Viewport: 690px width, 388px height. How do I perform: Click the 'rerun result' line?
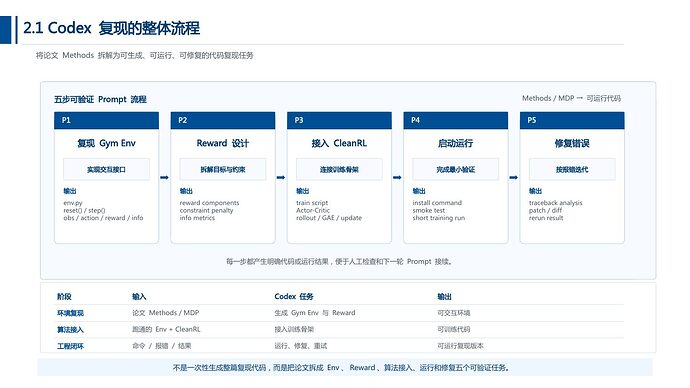click(x=546, y=218)
